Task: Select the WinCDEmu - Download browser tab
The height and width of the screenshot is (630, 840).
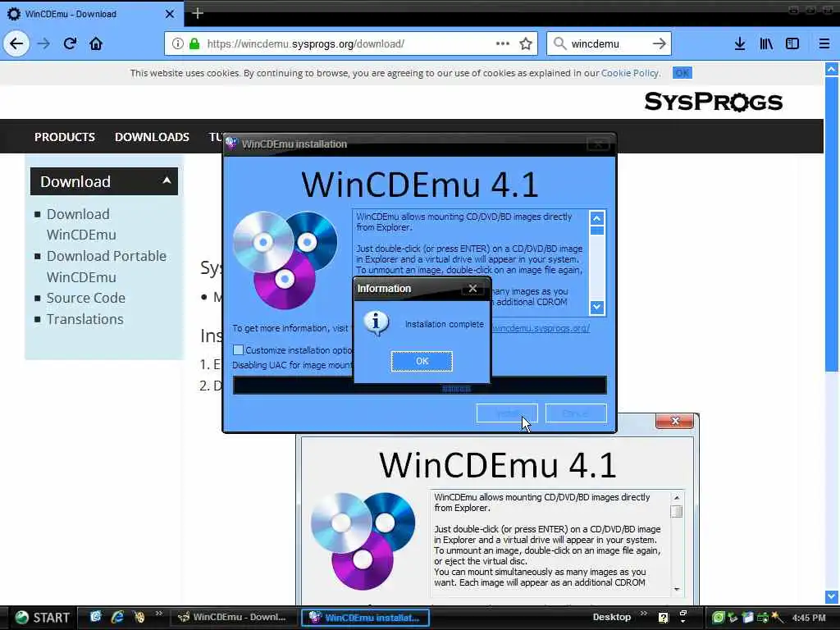Action: pyautogui.click(x=91, y=14)
